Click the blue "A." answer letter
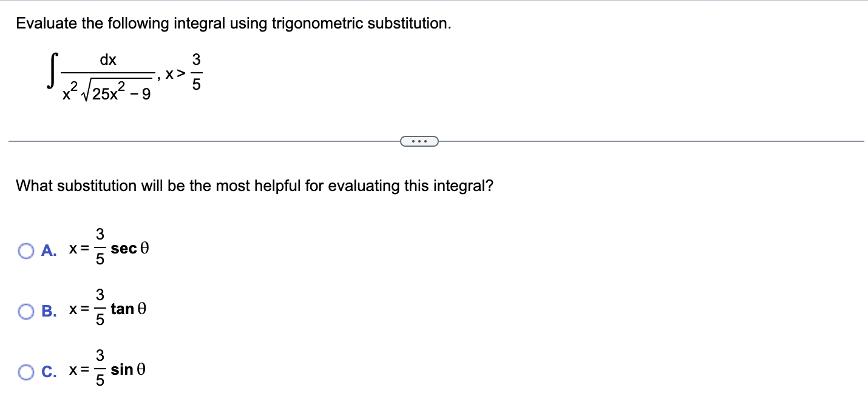The width and height of the screenshot is (868, 416). [x=50, y=250]
